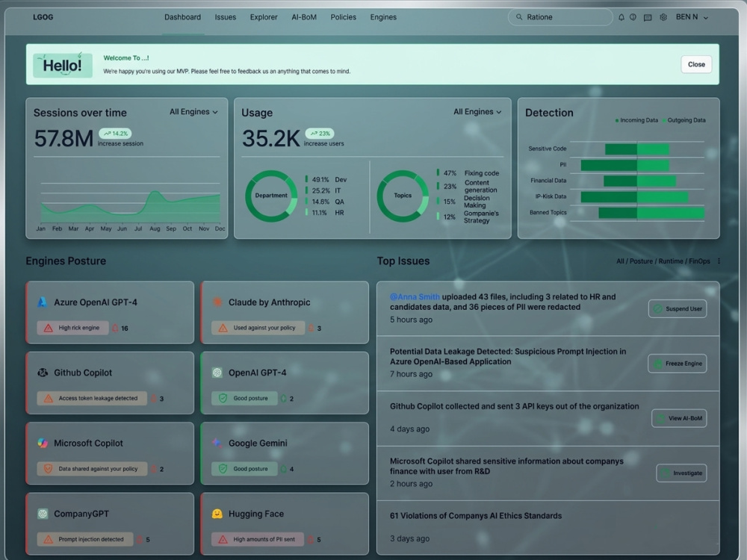
Task: Click the 23% users increase badge
Action: coord(320,134)
